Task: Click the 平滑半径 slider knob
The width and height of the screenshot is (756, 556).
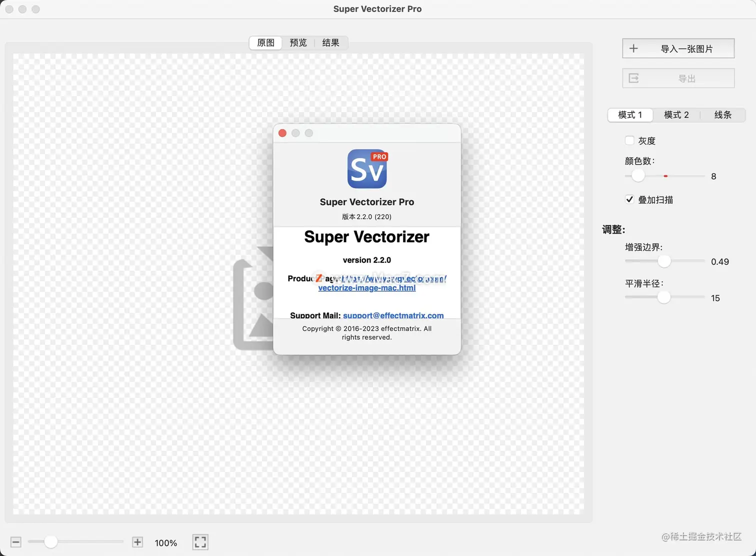Action: (x=663, y=297)
